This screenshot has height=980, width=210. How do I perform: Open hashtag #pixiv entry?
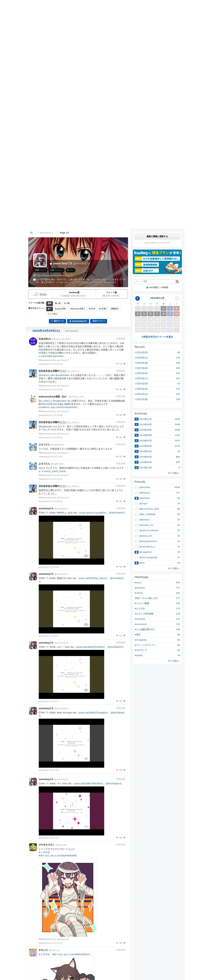point(157,582)
